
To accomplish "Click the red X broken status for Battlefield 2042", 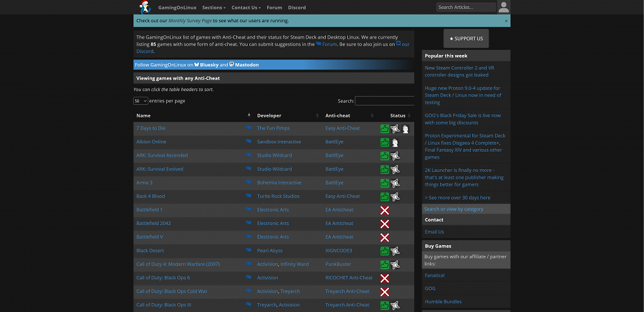I will pyautogui.click(x=385, y=224).
